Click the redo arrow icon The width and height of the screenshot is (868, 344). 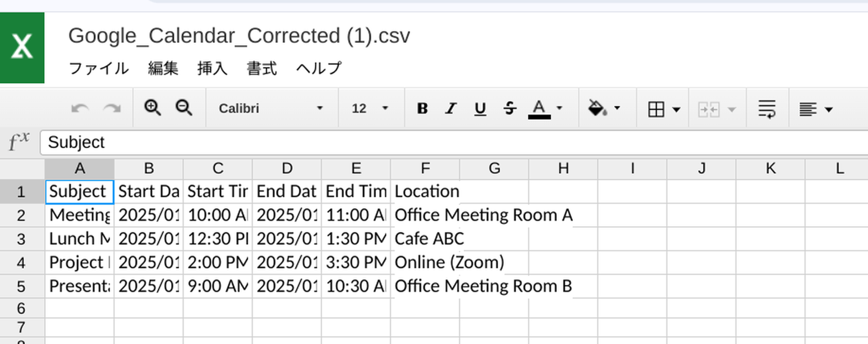[112, 109]
